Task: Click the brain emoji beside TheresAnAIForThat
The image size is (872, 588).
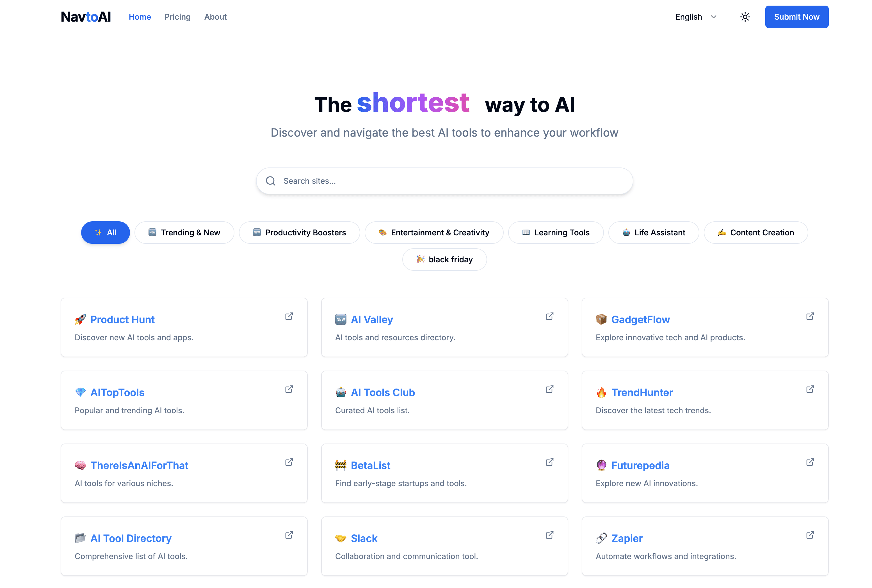Action: click(80, 465)
